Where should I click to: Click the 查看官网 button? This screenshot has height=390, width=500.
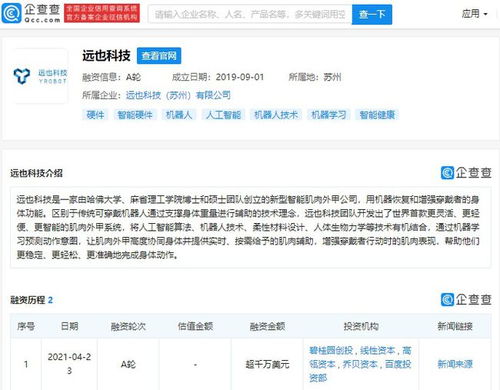tap(159, 56)
